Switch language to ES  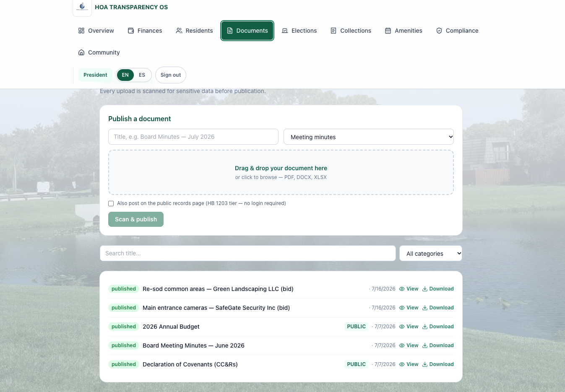coord(142,75)
